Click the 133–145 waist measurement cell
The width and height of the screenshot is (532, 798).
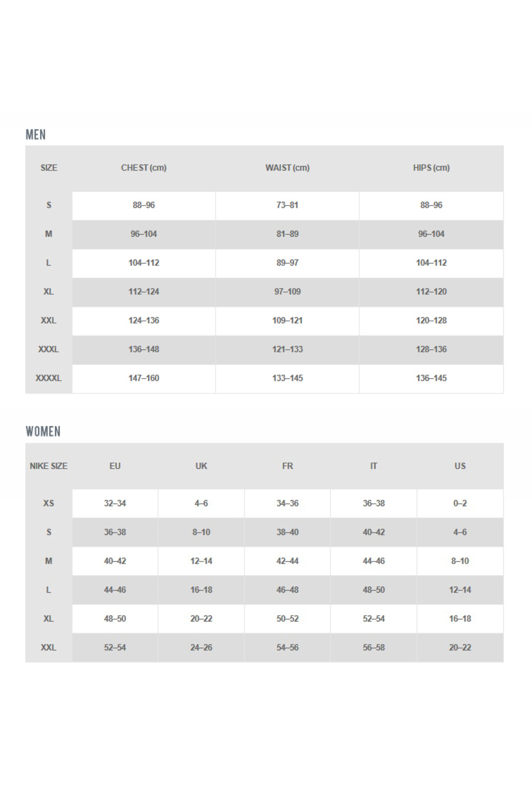click(287, 378)
